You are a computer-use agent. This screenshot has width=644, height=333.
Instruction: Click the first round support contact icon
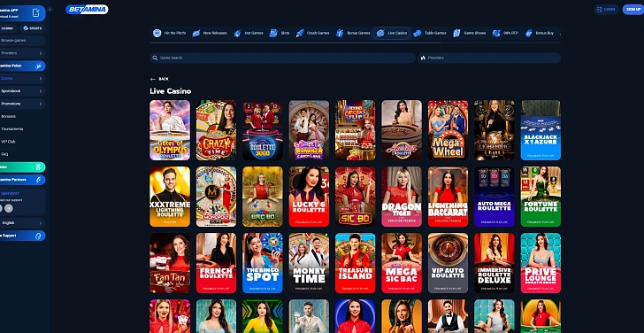coord(1,208)
